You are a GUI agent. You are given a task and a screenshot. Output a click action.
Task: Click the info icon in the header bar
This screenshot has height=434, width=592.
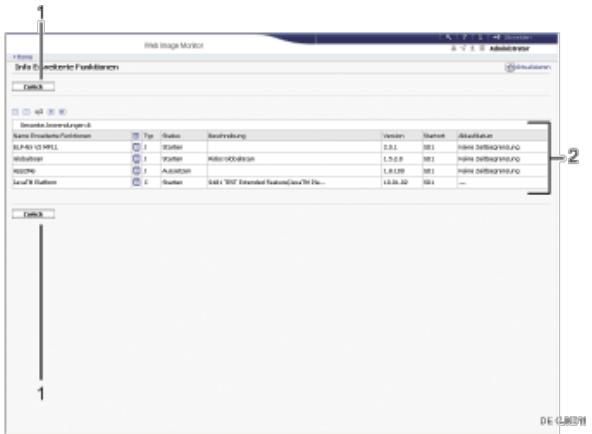point(480,37)
